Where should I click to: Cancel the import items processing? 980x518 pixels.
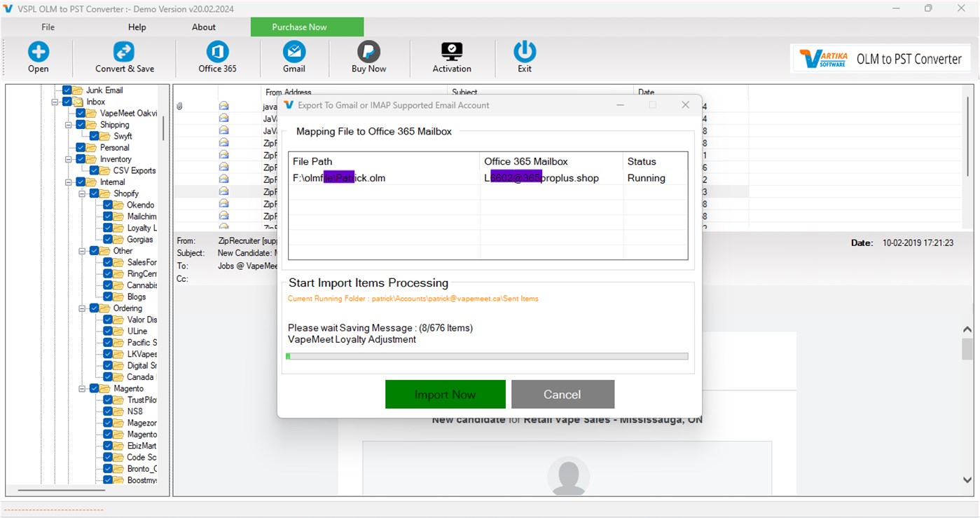tap(563, 394)
